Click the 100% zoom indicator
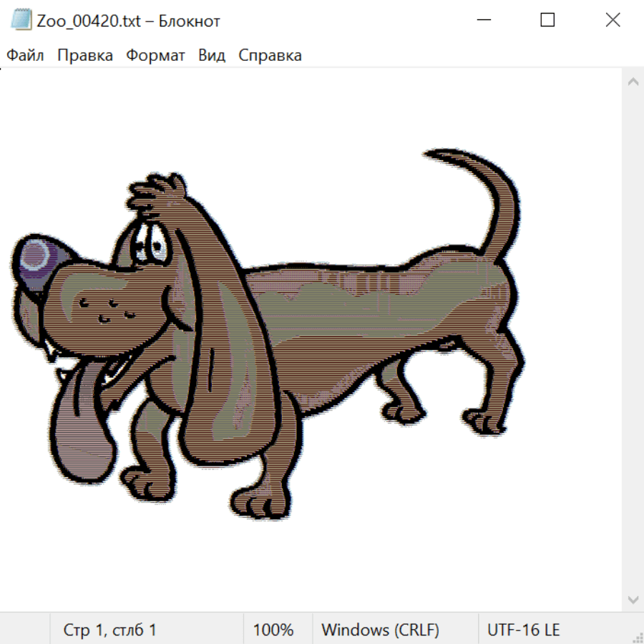This screenshot has width=644, height=644. (273, 630)
